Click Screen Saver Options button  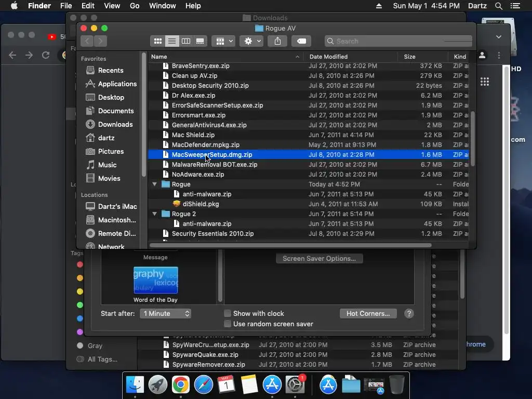click(320, 259)
